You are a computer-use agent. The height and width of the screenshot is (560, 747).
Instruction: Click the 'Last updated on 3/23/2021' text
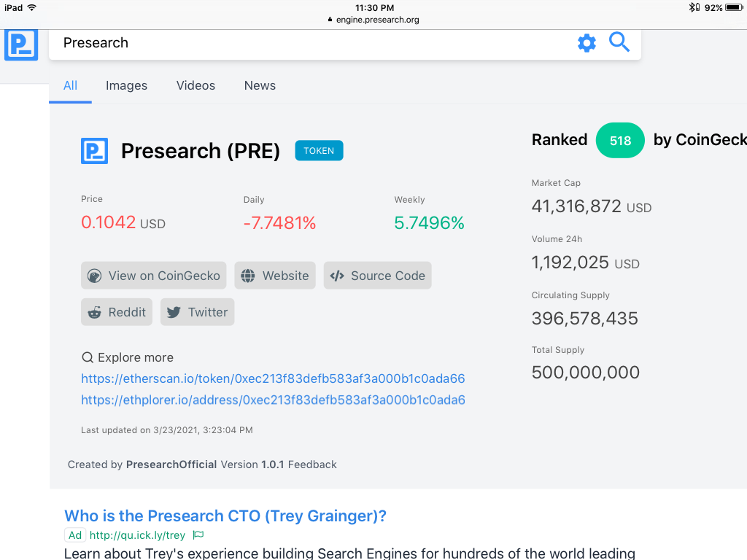167,430
